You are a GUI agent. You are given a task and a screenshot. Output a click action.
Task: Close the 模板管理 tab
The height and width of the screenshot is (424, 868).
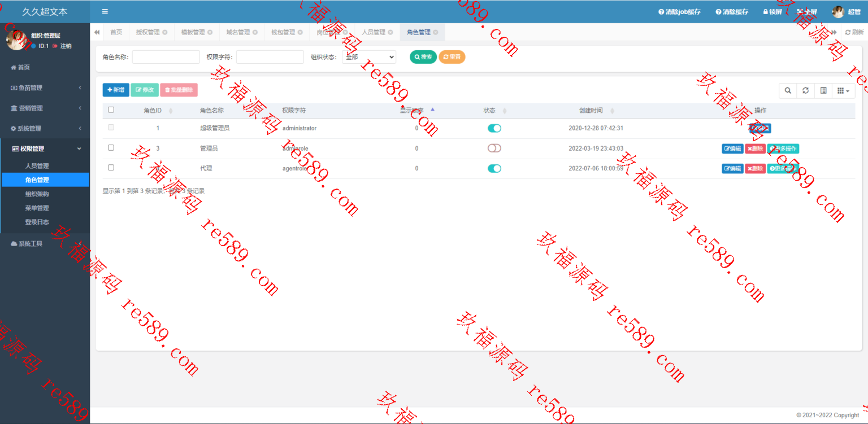[x=210, y=32]
